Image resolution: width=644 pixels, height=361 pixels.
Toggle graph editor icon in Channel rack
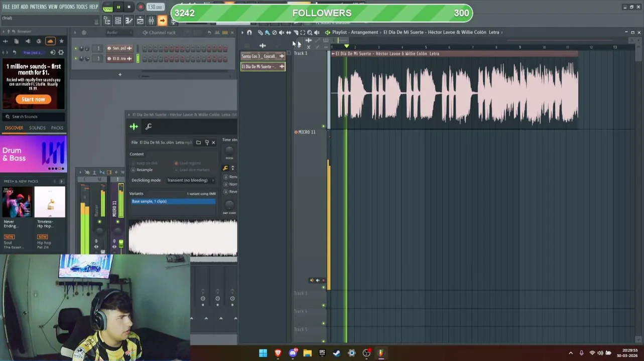[x=217, y=33]
